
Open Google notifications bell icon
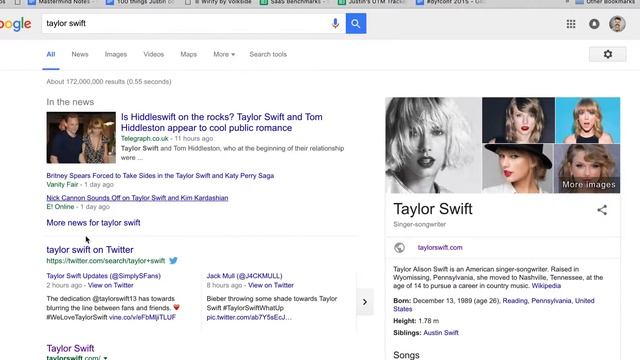click(594, 24)
